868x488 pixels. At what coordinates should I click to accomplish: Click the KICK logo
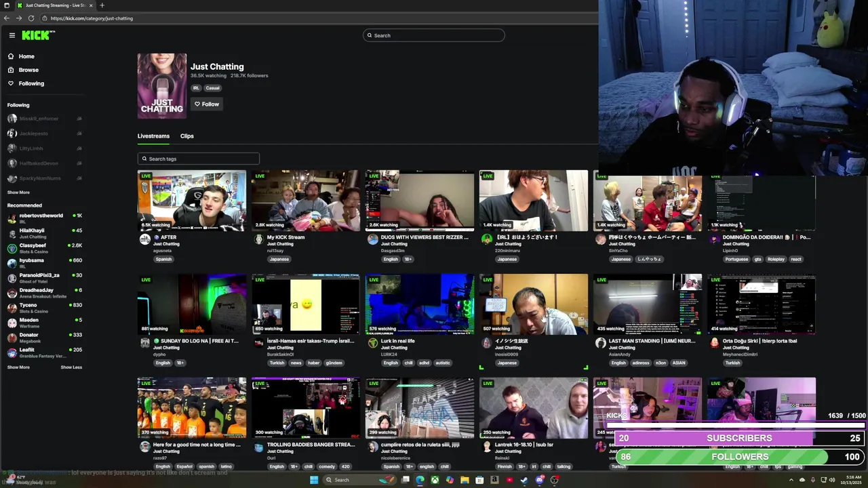[37, 35]
